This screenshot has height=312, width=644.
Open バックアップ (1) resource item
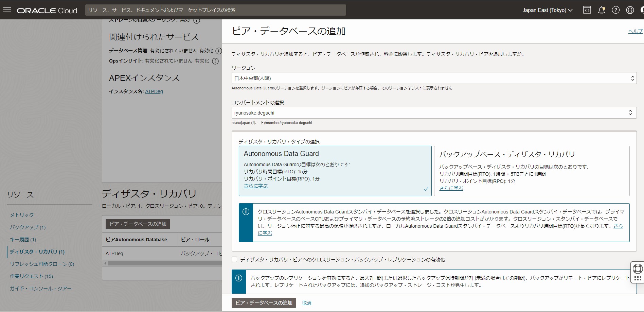(28, 227)
